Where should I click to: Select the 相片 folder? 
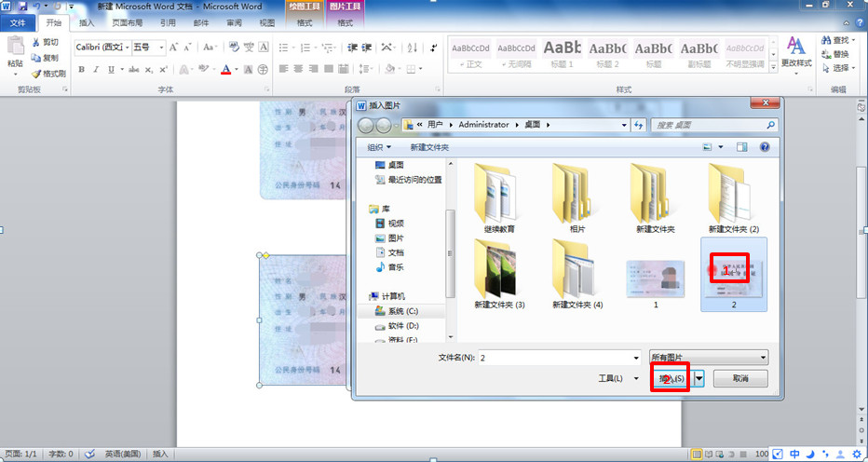click(577, 198)
